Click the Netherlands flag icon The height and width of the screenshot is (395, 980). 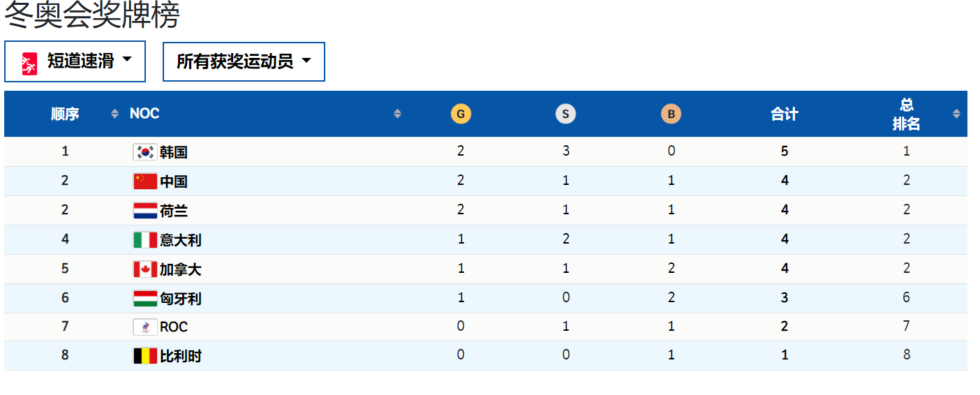tap(145, 211)
